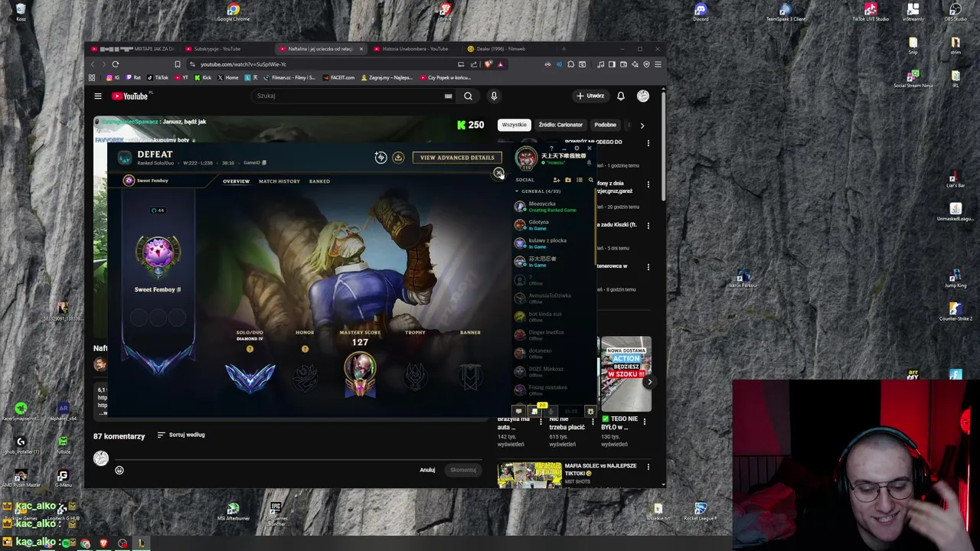
Task: Open the TeamSpeak 3 Client desktop shortcut
Action: click(x=786, y=13)
